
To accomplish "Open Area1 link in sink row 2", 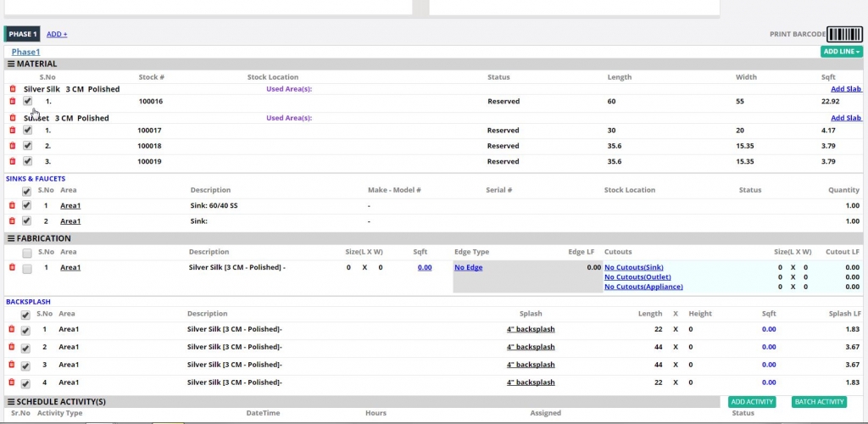I will pyautogui.click(x=70, y=220).
